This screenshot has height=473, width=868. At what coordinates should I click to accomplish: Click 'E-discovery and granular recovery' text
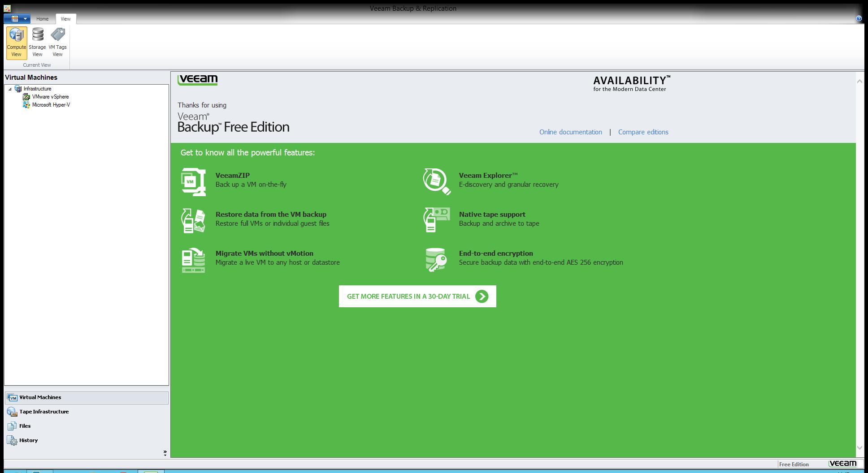(x=508, y=185)
